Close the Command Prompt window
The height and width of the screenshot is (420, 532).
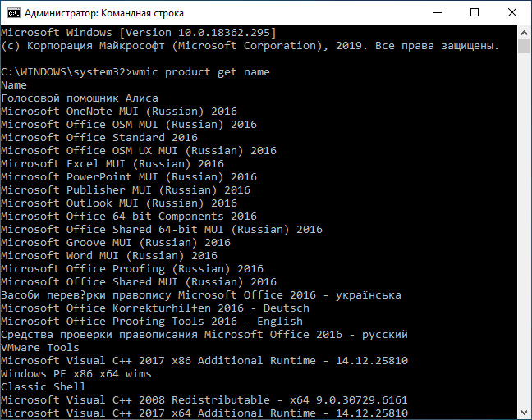click(512, 13)
